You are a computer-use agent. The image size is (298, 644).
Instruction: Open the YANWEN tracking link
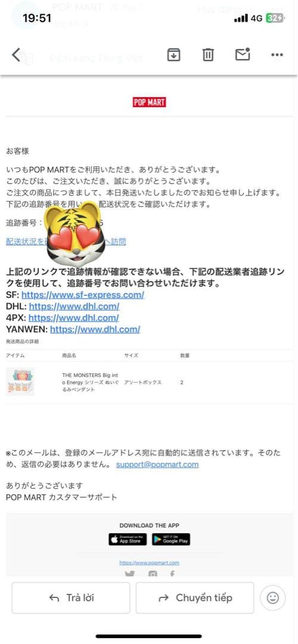[x=95, y=329]
